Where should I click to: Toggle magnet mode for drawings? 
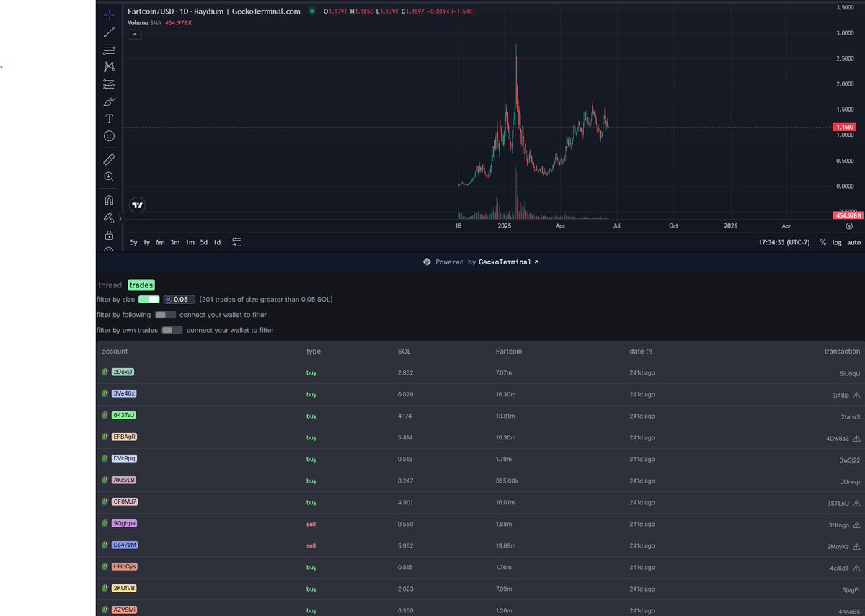(109, 200)
